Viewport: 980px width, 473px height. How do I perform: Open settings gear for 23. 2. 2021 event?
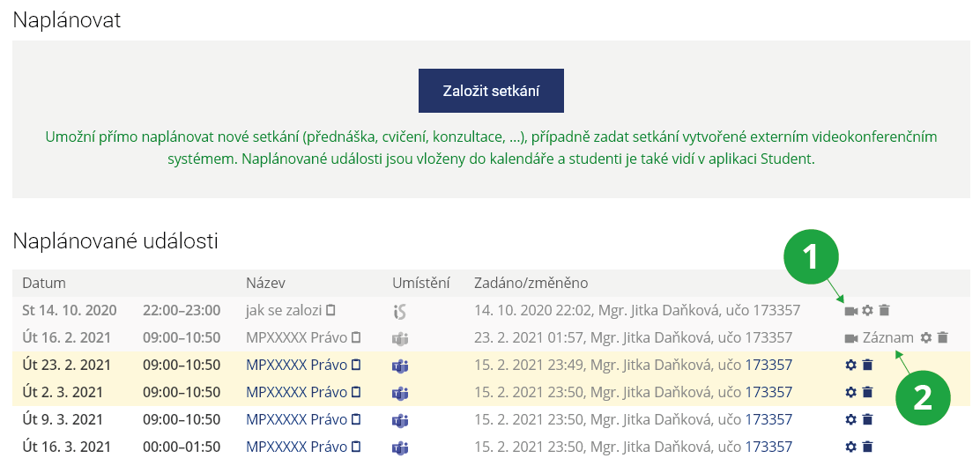(x=850, y=365)
